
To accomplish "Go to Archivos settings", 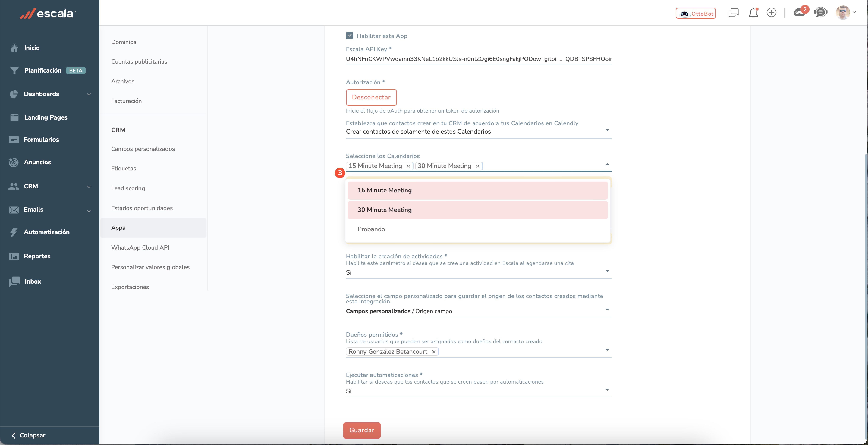I will [123, 81].
